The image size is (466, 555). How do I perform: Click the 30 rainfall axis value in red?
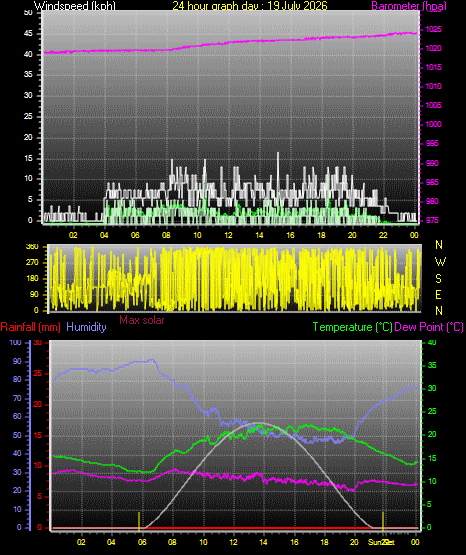point(38,343)
